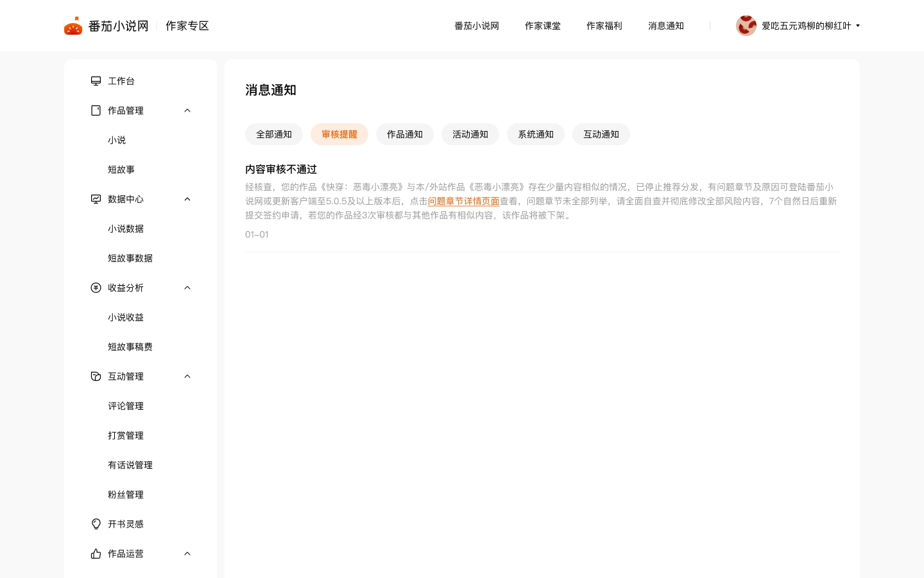Click the 作品管理 document icon

[x=96, y=110]
